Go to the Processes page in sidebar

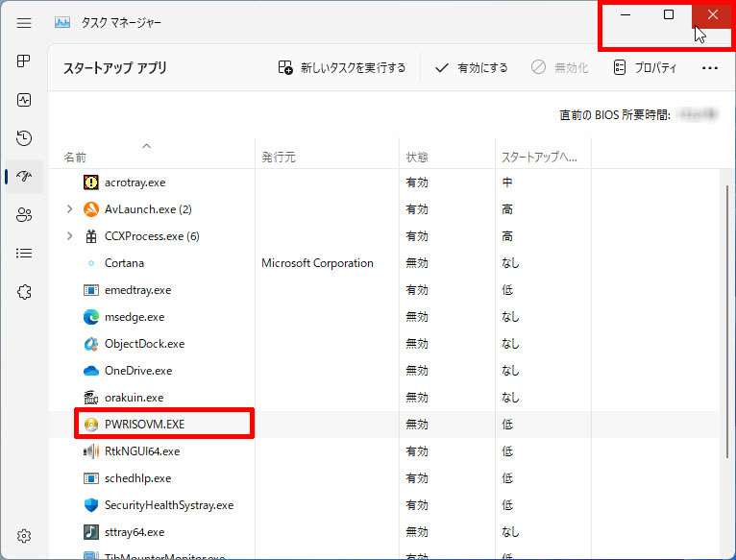(25, 61)
